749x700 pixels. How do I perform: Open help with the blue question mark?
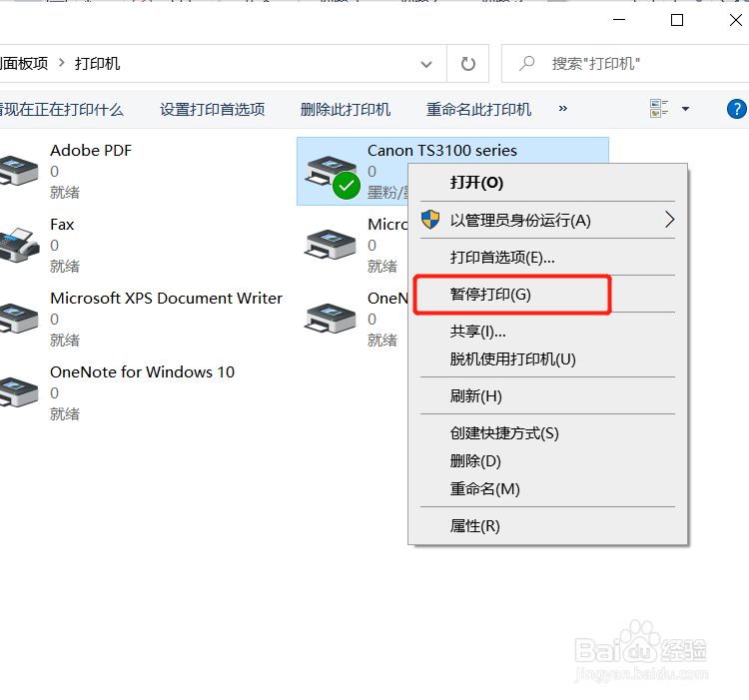tap(736, 109)
